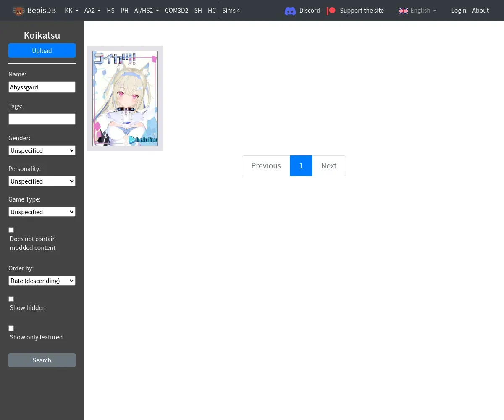Open Support the site link

362,10
